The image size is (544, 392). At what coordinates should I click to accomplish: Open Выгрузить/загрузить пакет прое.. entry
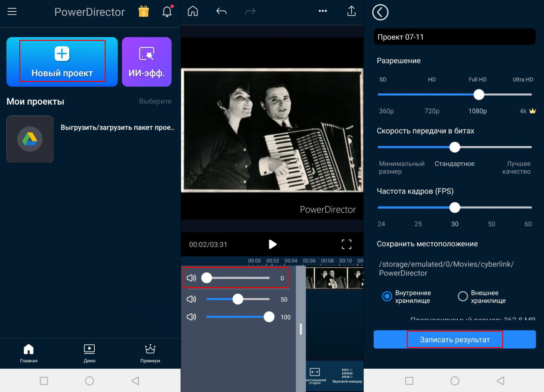(117, 128)
